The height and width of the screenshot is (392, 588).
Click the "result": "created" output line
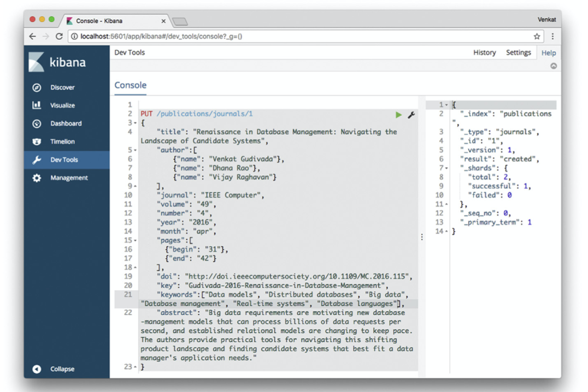(x=499, y=159)
